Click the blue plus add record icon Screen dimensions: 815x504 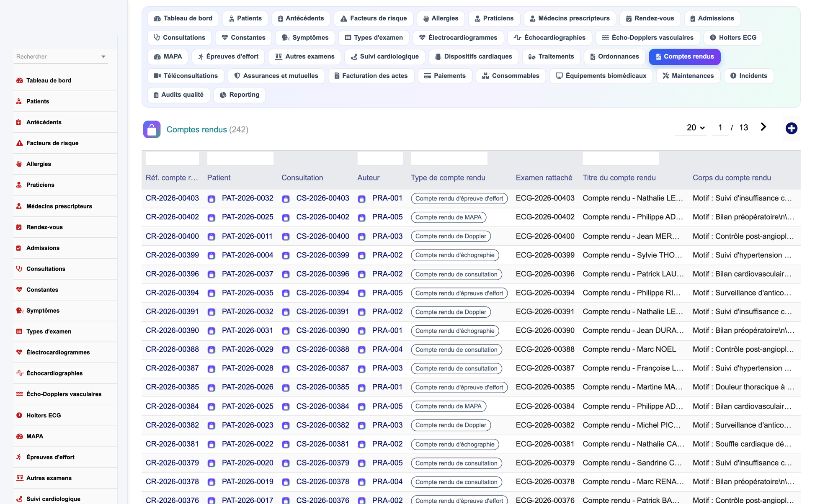click(x=791, y=129)
